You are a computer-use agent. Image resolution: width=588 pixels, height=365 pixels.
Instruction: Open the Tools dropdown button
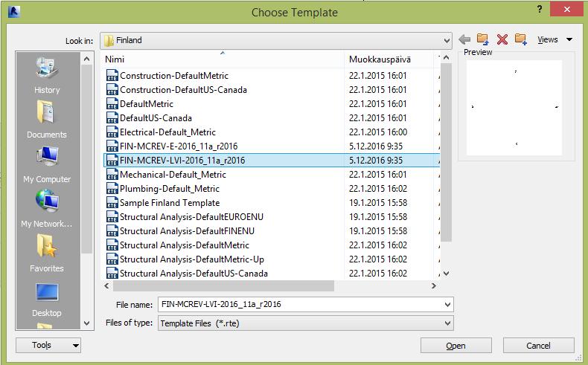(x=48, y=345)
